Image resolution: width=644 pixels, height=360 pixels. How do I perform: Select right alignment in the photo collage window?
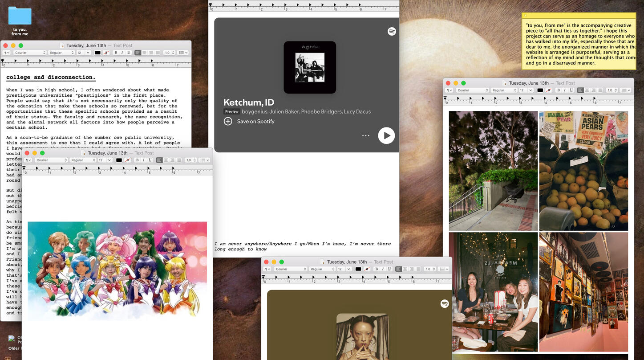(x=593, y=90)
